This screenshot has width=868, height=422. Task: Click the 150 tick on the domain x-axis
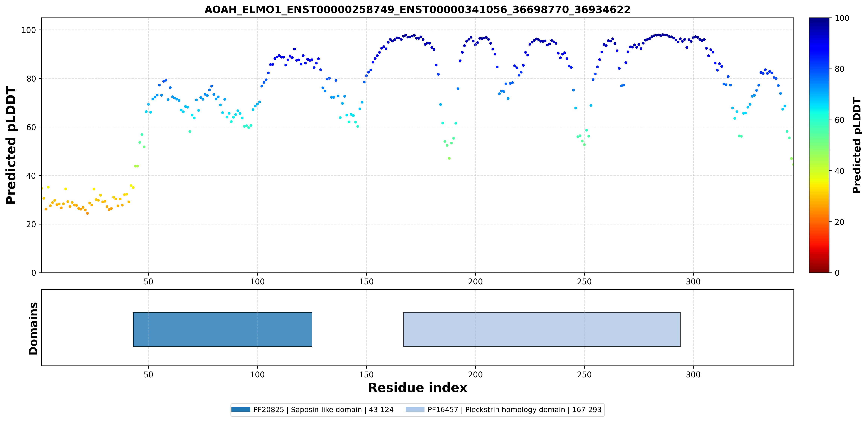click(x=366, y=374)
